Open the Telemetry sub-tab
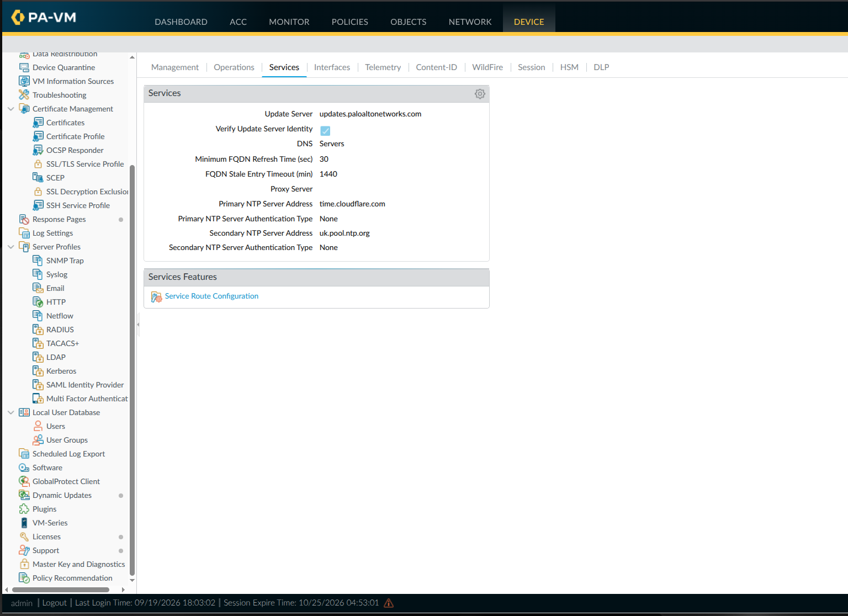Screen dimensions: 848x616 (x=383, y=67)
